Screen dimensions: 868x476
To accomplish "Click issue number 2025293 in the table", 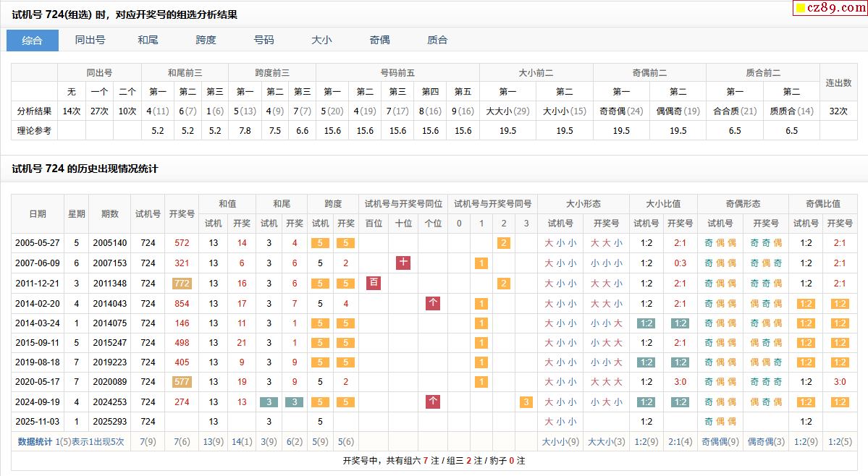I will 110,421.
